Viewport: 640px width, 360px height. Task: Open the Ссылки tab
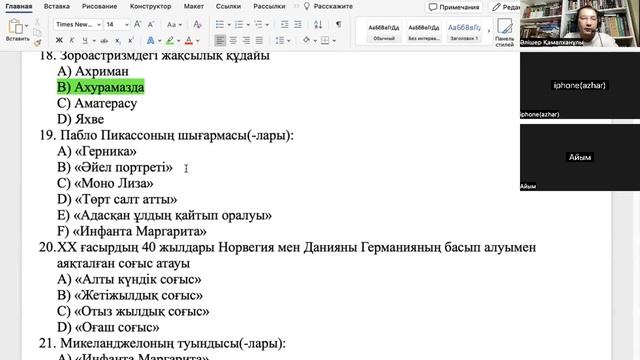(x=228, y=6)
